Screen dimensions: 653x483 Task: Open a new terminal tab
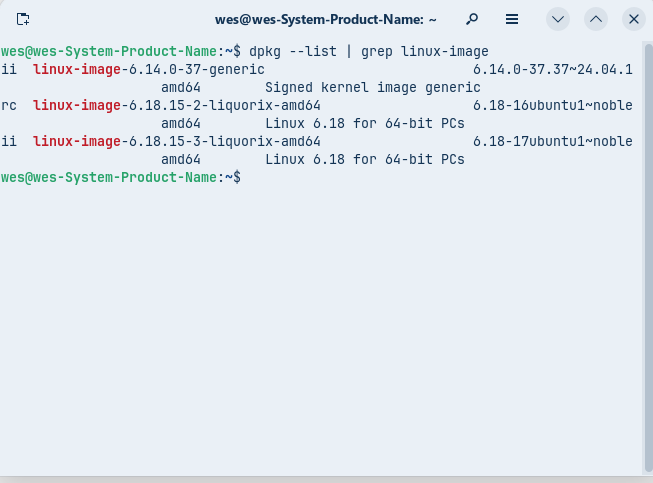(23, 19)
